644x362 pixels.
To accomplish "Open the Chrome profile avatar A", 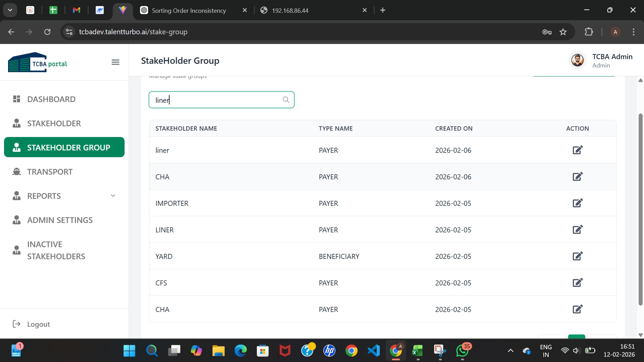I will point(615,32).
